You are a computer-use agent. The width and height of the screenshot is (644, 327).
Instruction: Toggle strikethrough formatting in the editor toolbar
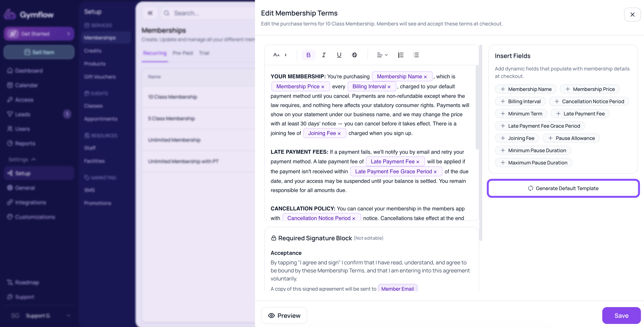(x=355, y=55)
